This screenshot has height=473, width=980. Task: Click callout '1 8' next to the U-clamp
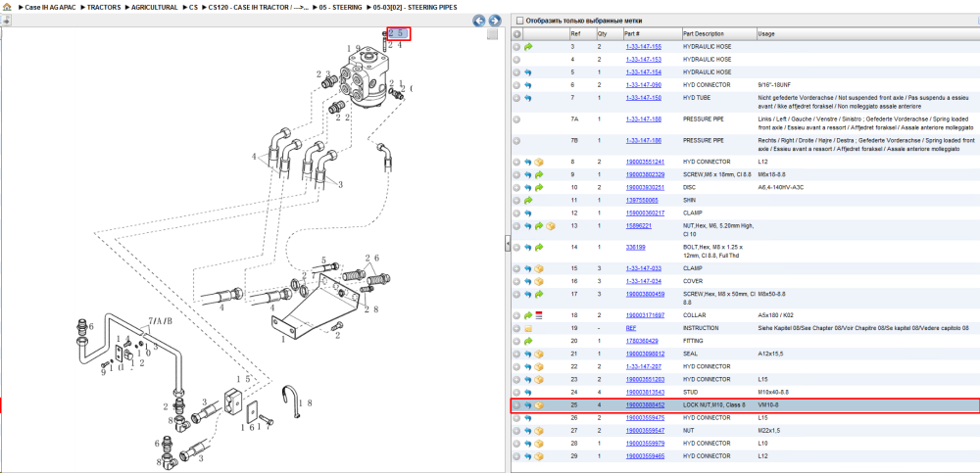[305, 404]
